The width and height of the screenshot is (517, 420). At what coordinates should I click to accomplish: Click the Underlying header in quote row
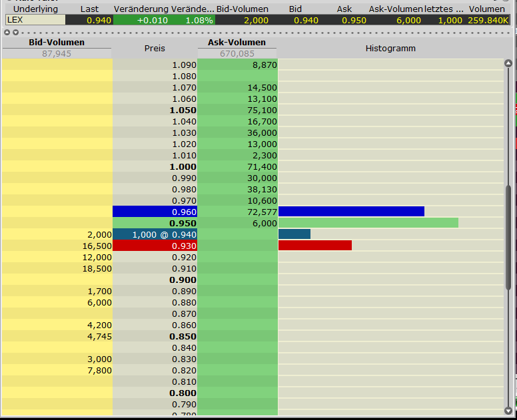[35, 9]
